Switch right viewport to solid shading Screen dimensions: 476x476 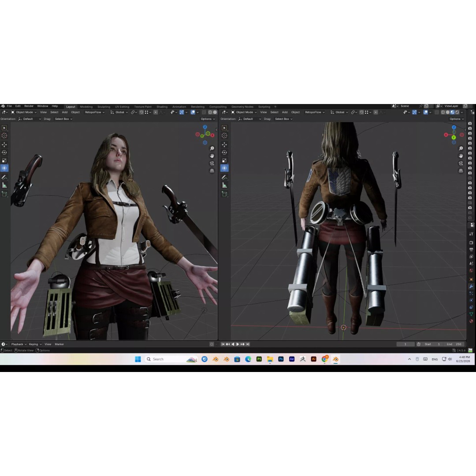tap(447, 112)
